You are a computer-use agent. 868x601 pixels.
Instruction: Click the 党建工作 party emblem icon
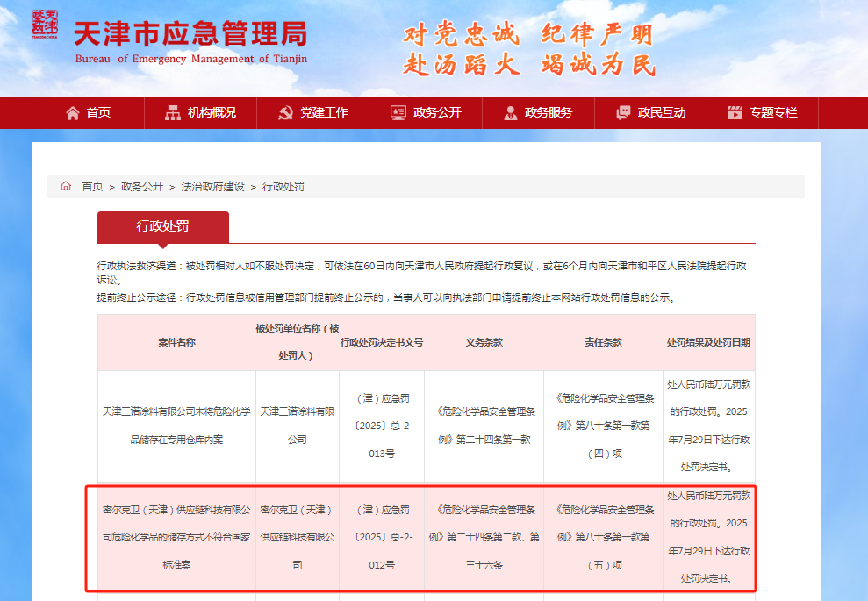click(x=285, y=113)
